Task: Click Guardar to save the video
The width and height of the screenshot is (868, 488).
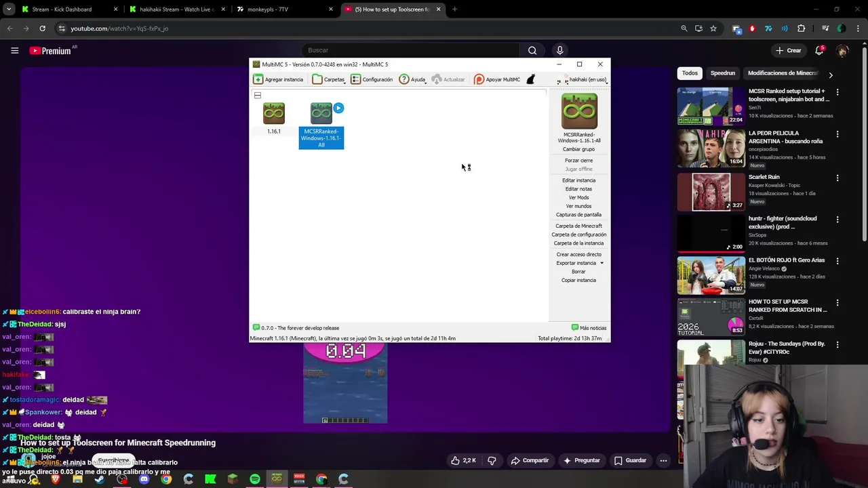Action: pyautogui.click(x=631, y=460)
